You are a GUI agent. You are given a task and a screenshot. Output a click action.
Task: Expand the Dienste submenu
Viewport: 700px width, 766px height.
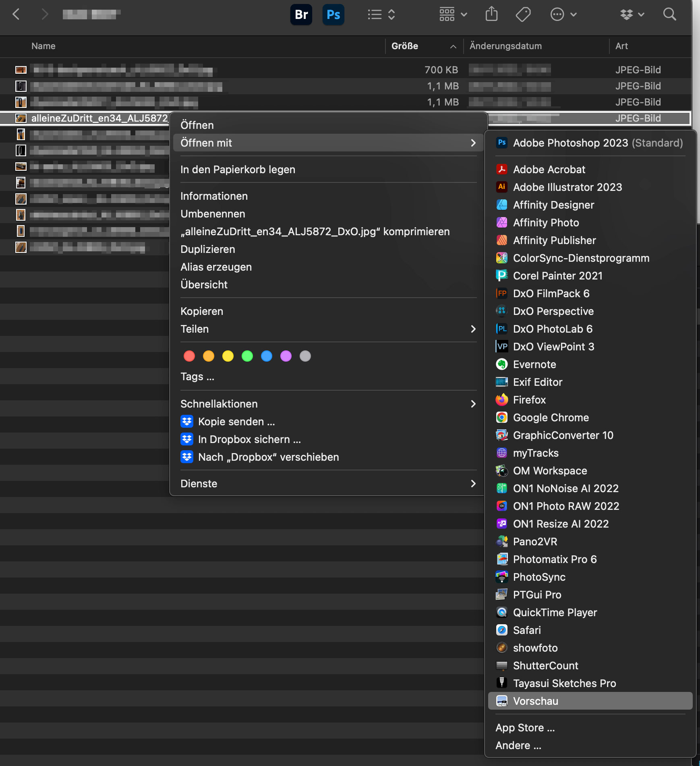[x=328, y=484]
